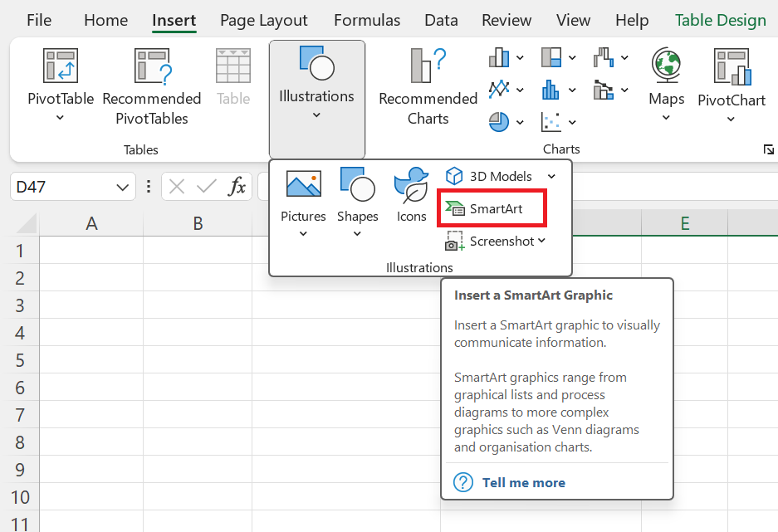Insert a SmartArt graphic
The image size is (778, 532).
pyautogui.click(x=492, y=209)
